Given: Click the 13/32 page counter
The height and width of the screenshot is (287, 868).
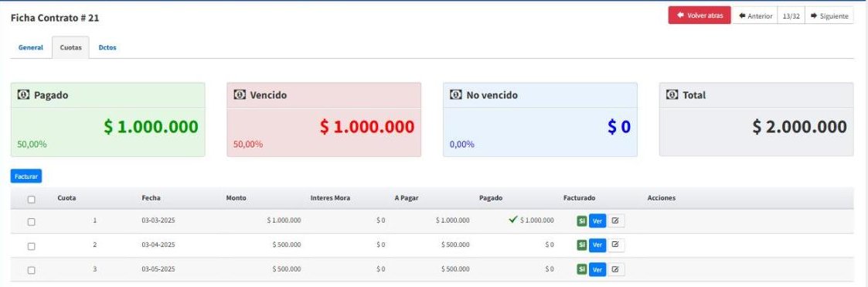Looking at the screenshot, I should coord(791,15).
